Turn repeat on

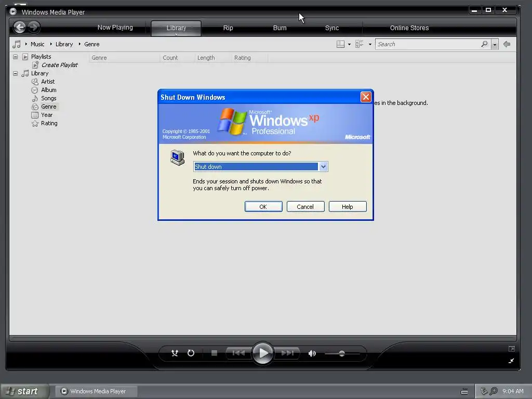pyautogui.click(x=191, y=353)
